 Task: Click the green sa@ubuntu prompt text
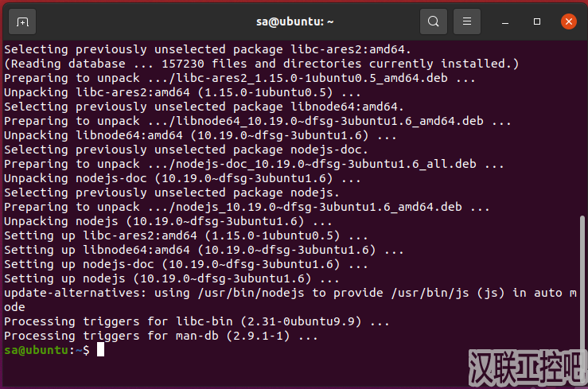click(x=36, y=351)
